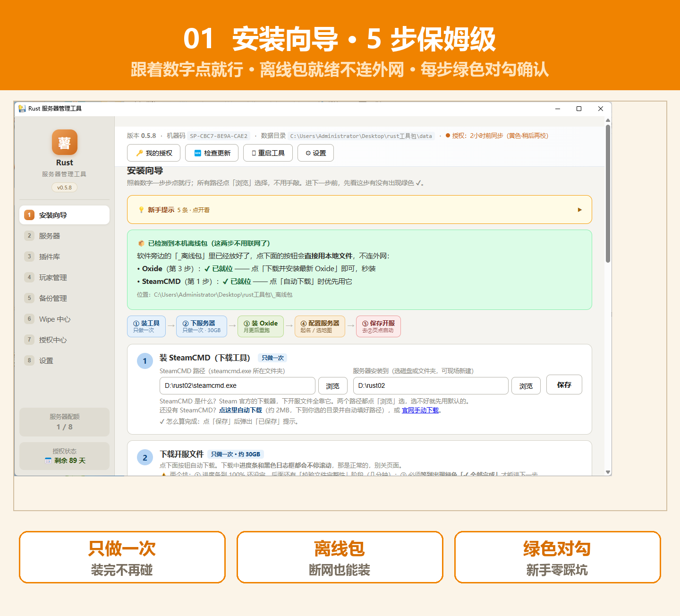Click 重启工具 button

268,153
